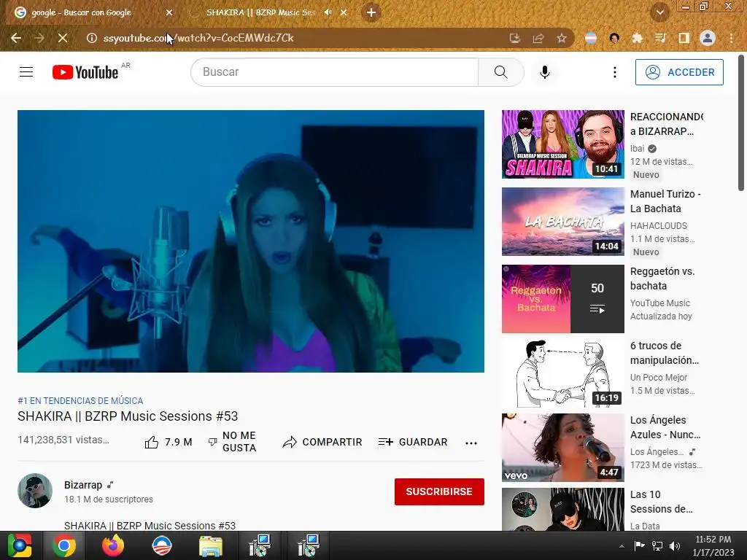
Task: Click the search magnifier button
Action: point(500,72)
